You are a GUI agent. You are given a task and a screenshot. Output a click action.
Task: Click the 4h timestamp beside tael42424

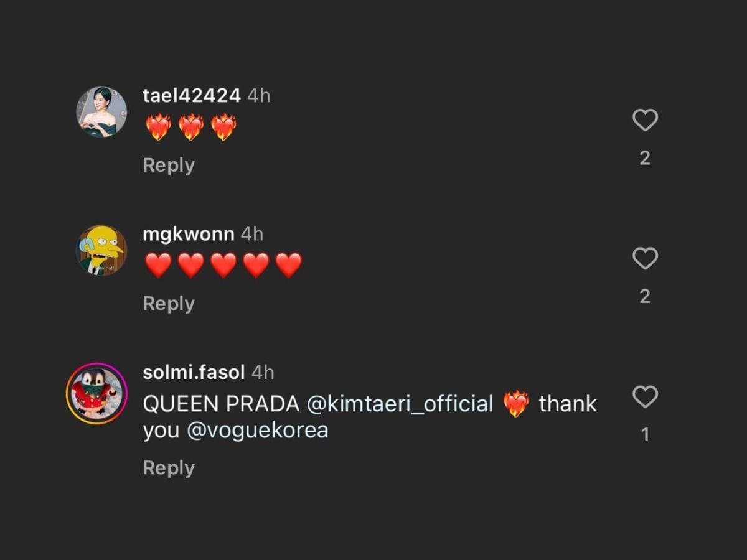(x=259, y=96)
